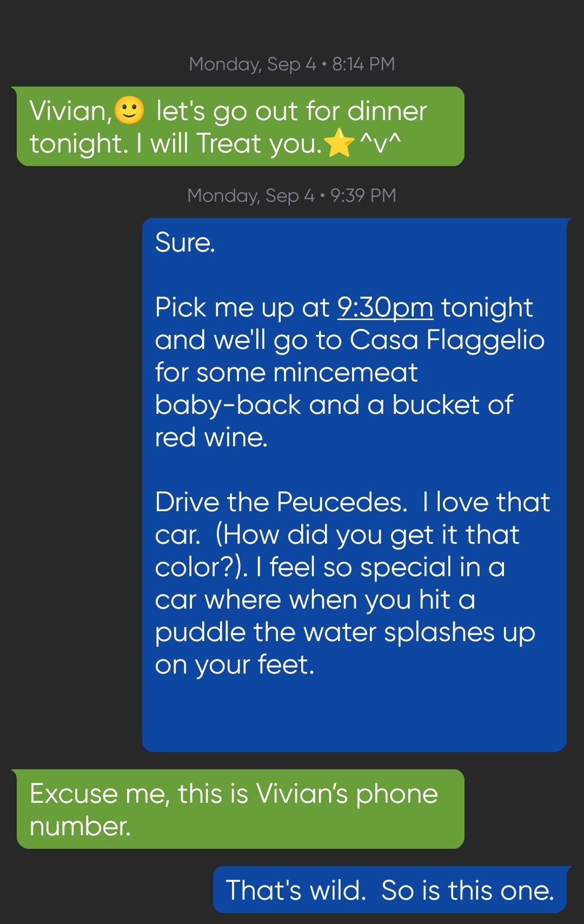The image size is (584, 924).
Task: Tap the green dinner invitation message bubble
Action: point(241,126)
